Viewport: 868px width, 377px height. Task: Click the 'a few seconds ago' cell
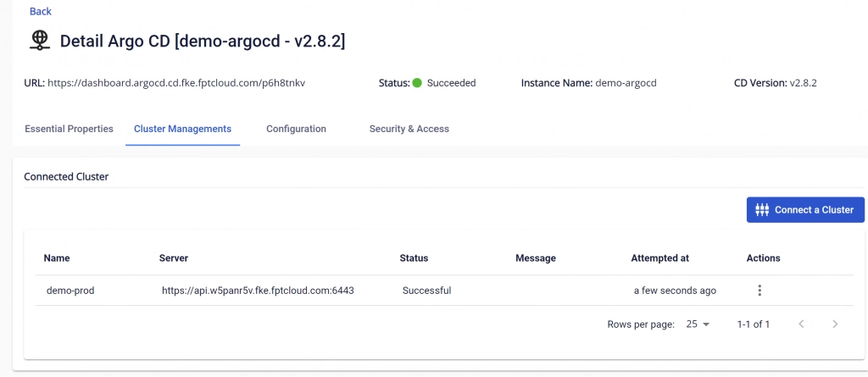675,291
